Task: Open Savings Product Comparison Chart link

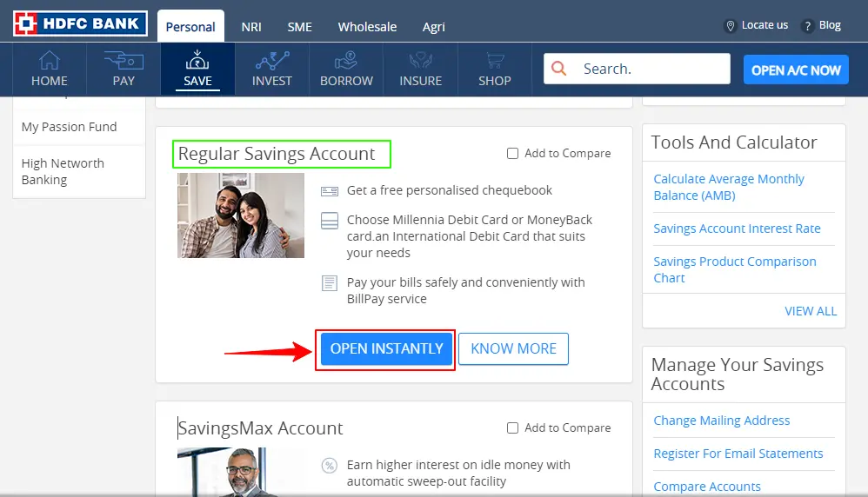Action: (x=735, y=269)
